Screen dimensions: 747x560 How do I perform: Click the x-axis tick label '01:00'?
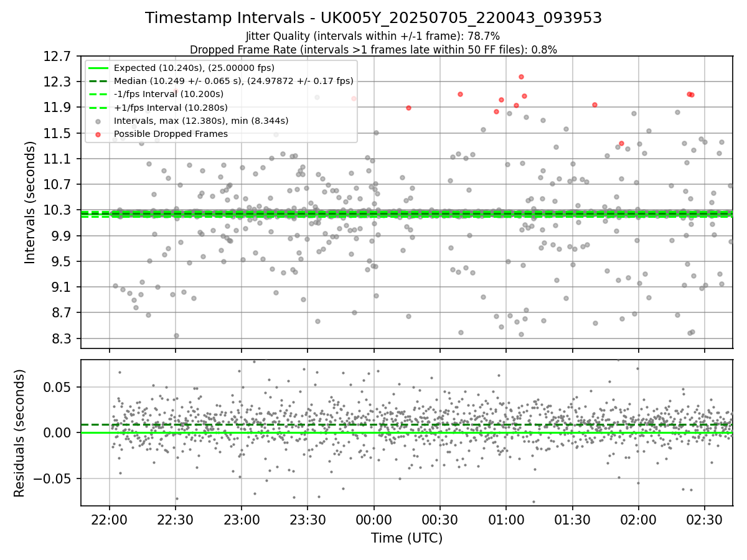(x=505, y=518)
